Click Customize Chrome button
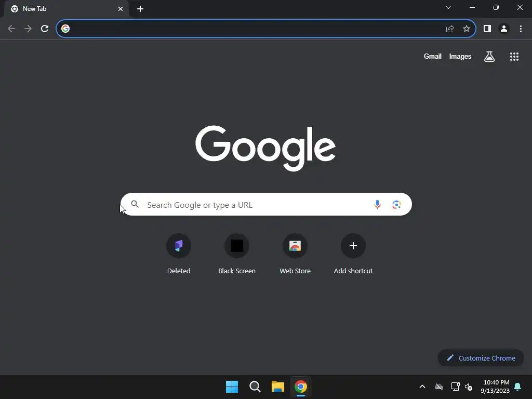532x399 pixels. [481, 358]
